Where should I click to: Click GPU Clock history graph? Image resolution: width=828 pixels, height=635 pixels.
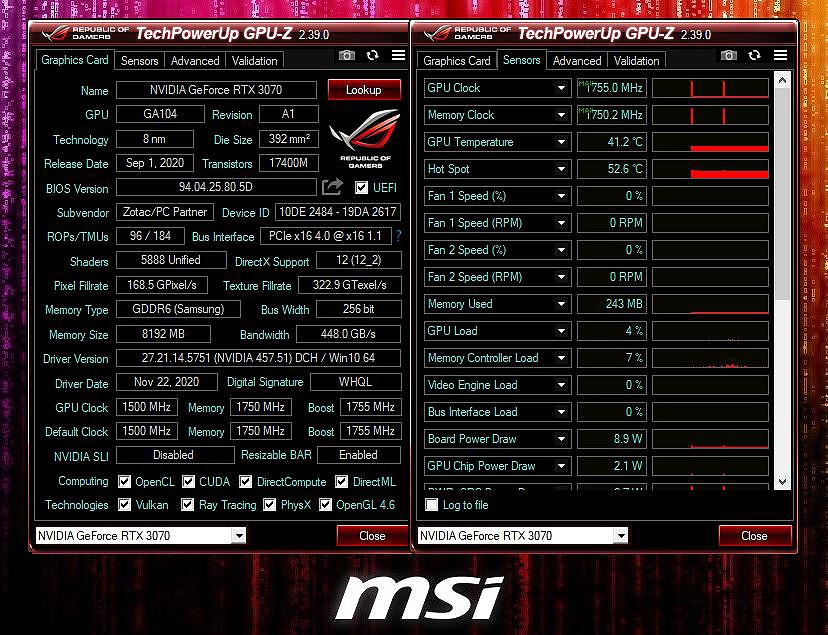point(710,88)
